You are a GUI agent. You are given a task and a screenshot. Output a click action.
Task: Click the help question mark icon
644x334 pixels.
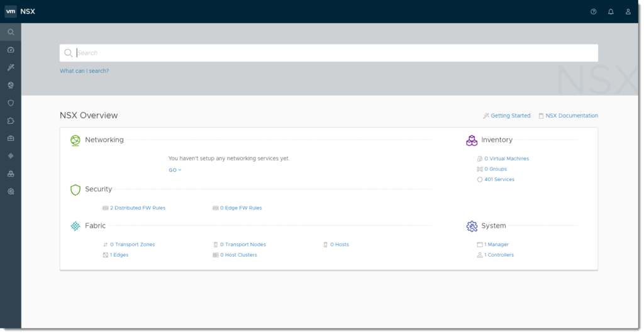tap(594, 11)
